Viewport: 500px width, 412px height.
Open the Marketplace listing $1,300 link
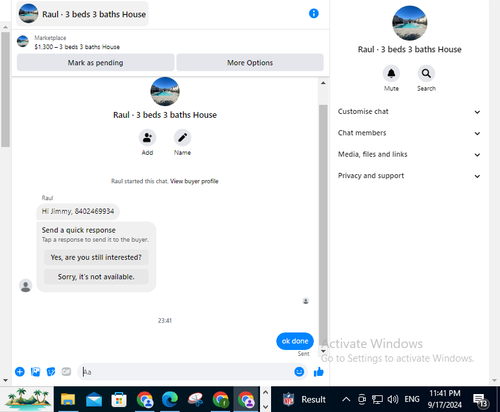[x=77, y=47]
